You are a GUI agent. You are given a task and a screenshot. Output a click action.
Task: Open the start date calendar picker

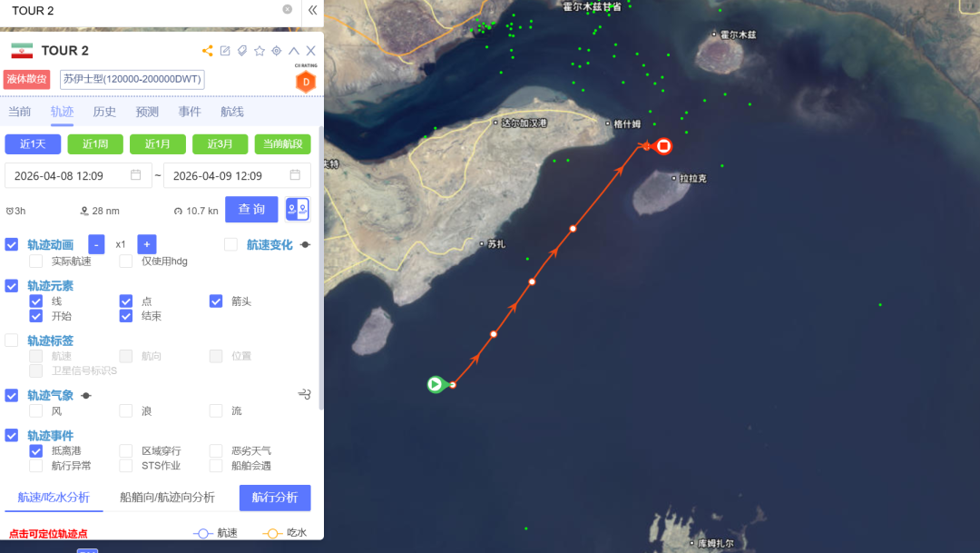tap(135, 175)
